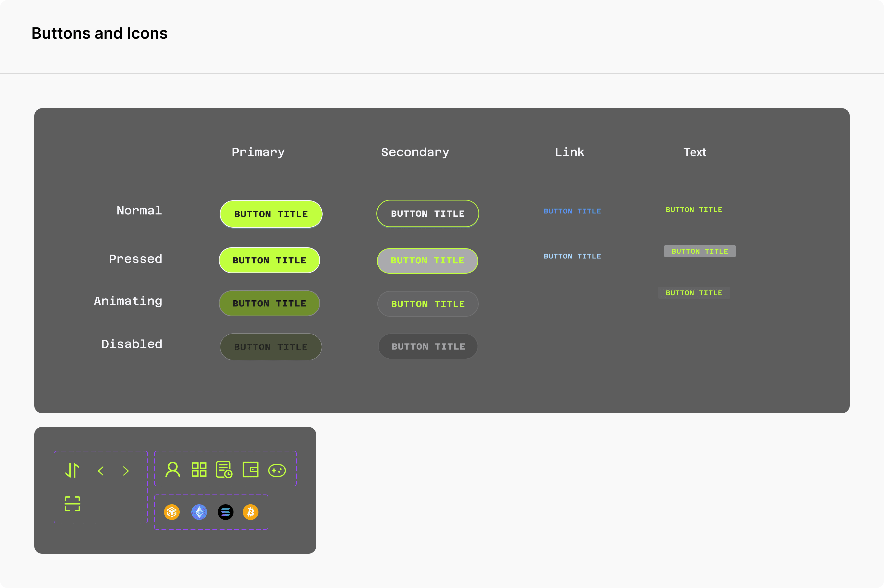Click the Normal row label

[x=139, y=210]
